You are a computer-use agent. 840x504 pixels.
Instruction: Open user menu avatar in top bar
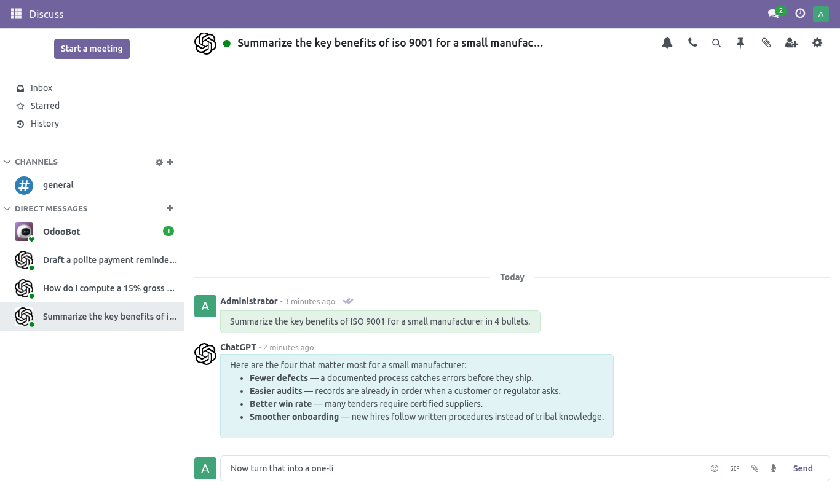click(x=821, y=14)
